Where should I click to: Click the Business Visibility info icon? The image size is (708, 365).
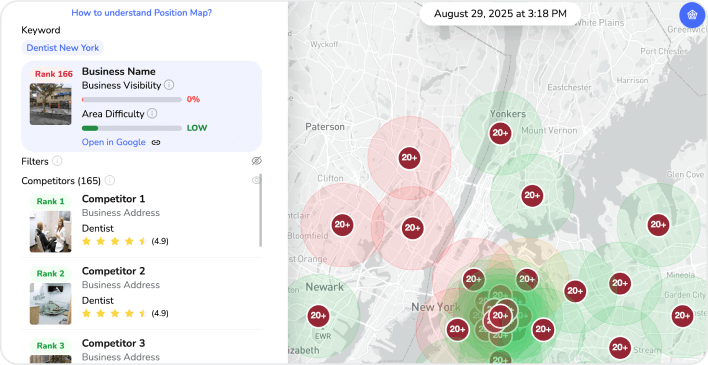(x=169, y=85)
